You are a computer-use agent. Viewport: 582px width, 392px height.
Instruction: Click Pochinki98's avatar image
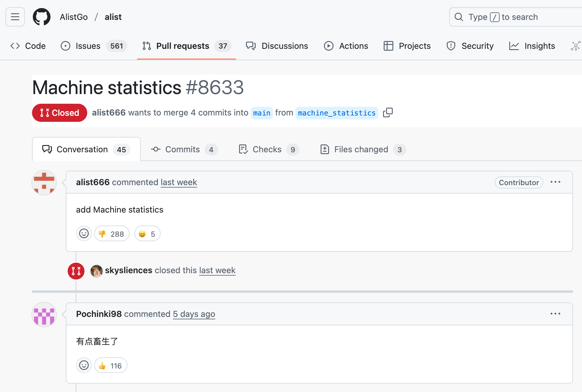[x=44, y=315]
